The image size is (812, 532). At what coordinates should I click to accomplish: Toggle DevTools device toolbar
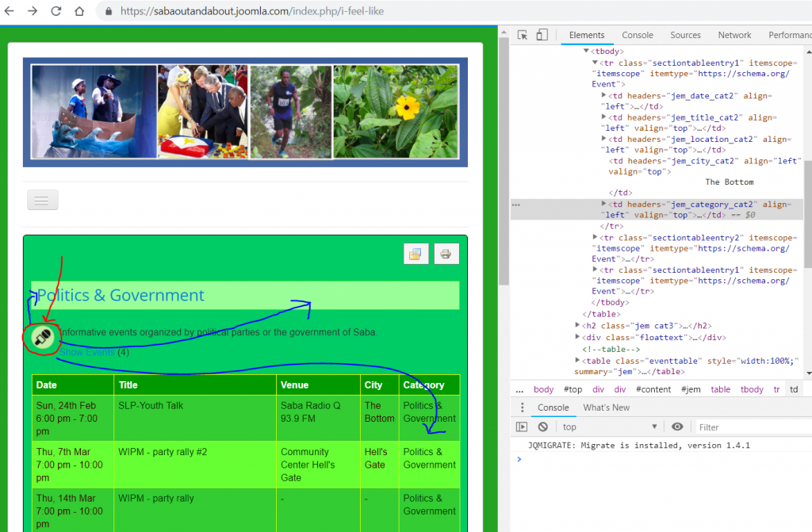(x=542, y=35)
